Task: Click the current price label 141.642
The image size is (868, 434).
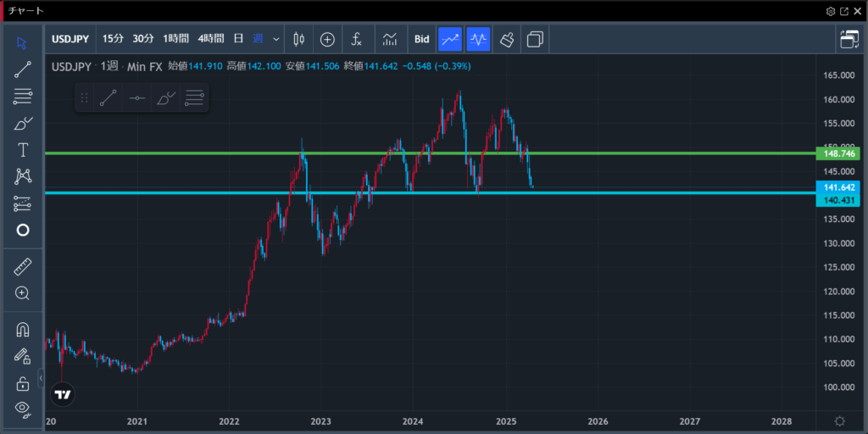Action: [838, 187]
